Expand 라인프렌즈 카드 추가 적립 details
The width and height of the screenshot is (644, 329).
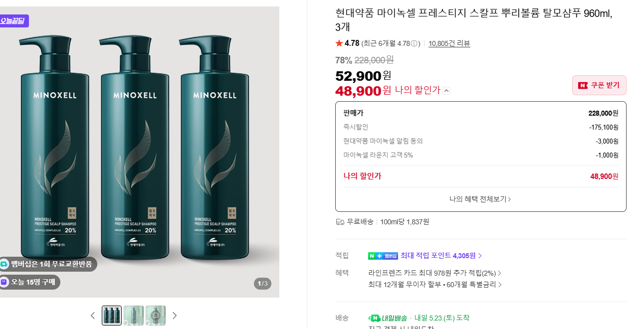[435, 273]
